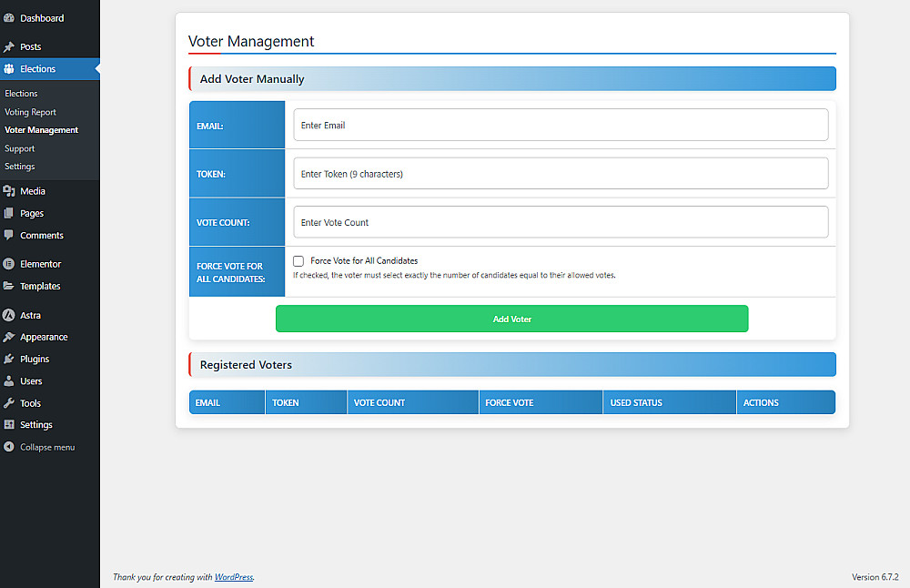
Task: Click the green Add Voter button
Action: [x=511, y=319]
